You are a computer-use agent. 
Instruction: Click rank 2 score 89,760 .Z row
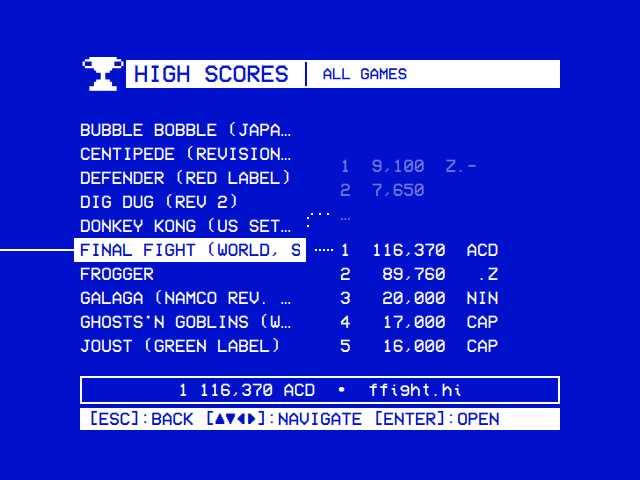click(419, 274)
